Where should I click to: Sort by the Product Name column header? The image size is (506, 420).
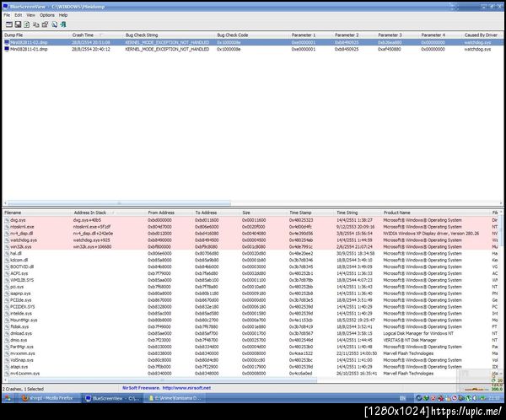coord(436,213)
